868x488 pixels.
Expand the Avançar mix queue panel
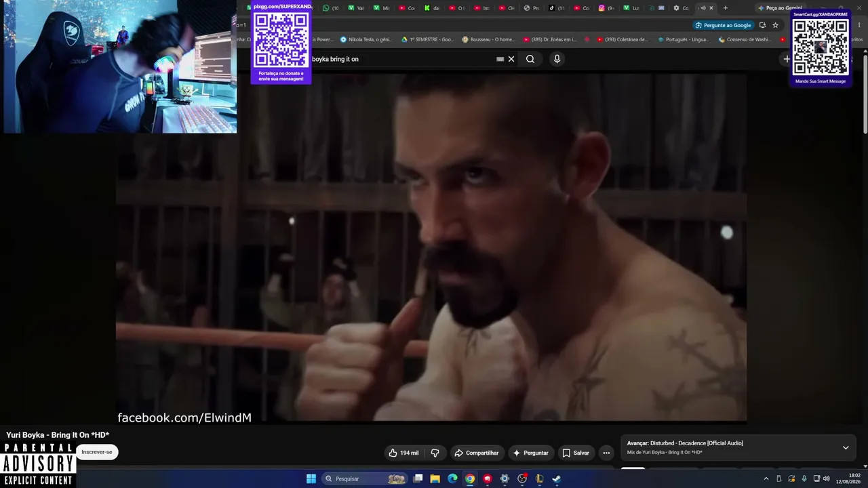coord(846,447)
